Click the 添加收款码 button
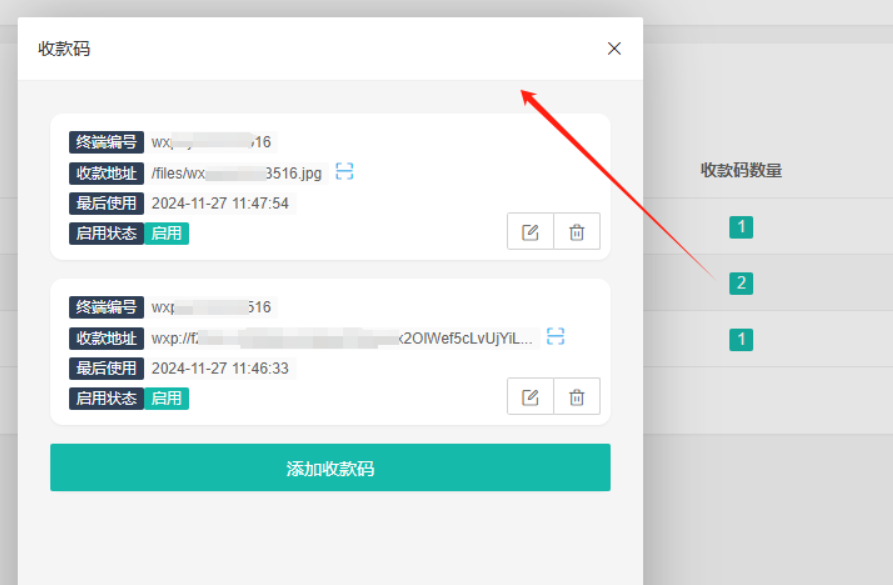 coord(330,468)
